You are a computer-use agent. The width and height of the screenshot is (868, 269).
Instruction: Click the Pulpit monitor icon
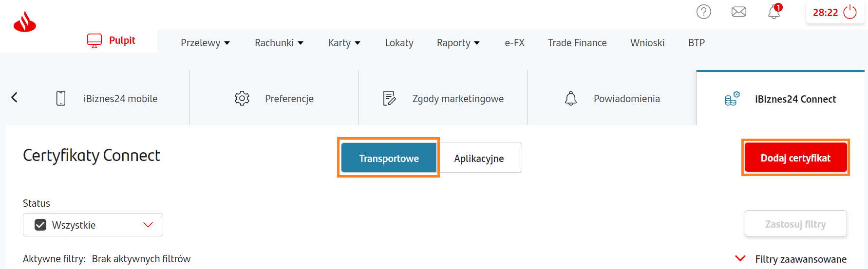(x=94, y=40)
